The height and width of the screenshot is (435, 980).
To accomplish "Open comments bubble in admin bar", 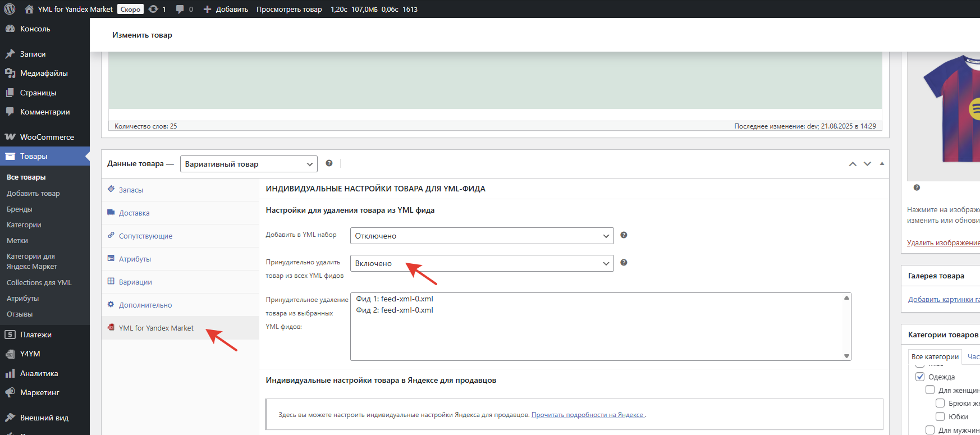I will point(180,9).
